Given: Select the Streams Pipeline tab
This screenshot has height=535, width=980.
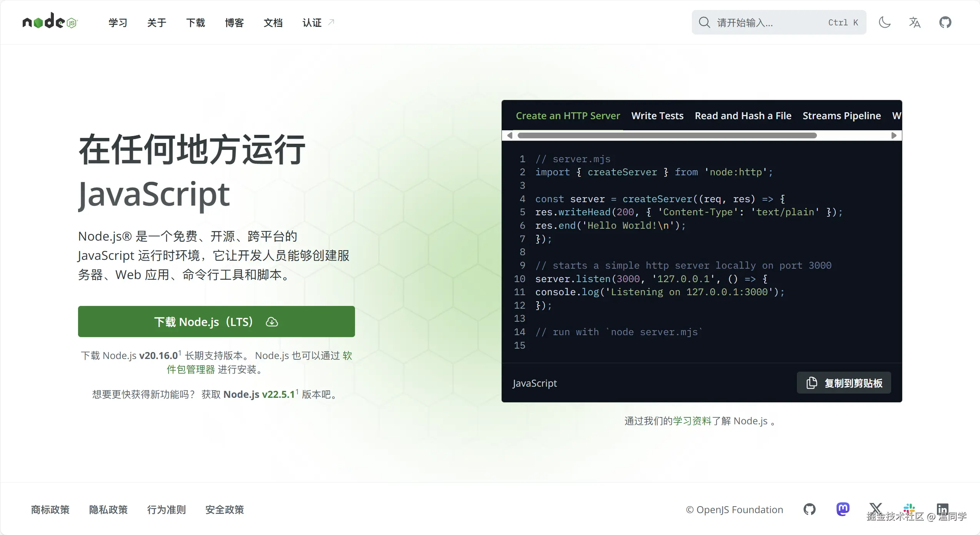Looking at the screenshot, I should click(x=841, y=115).
